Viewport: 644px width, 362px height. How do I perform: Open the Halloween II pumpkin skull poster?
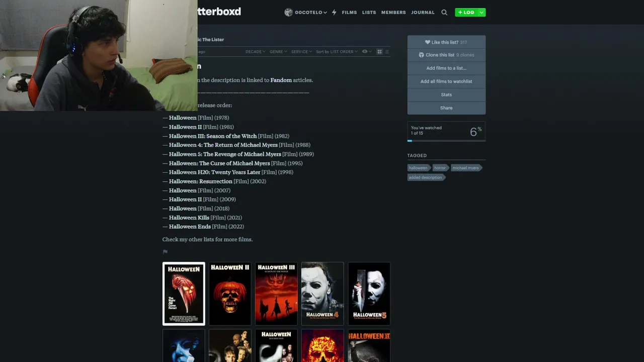coord(230,294)
